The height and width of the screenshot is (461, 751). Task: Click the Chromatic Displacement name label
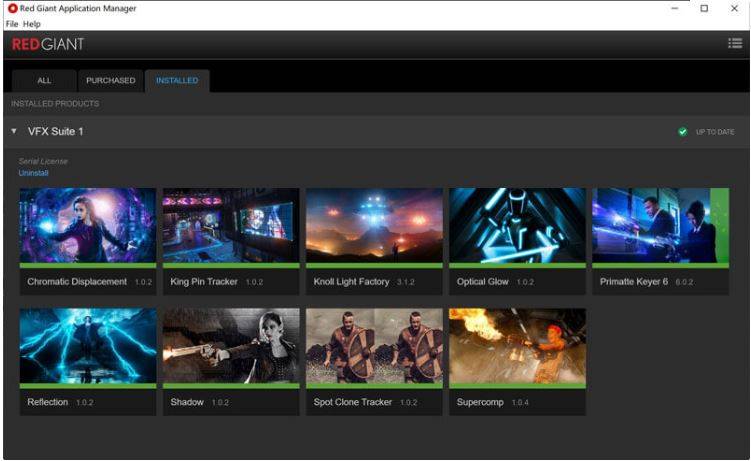[x=77, y=281]
